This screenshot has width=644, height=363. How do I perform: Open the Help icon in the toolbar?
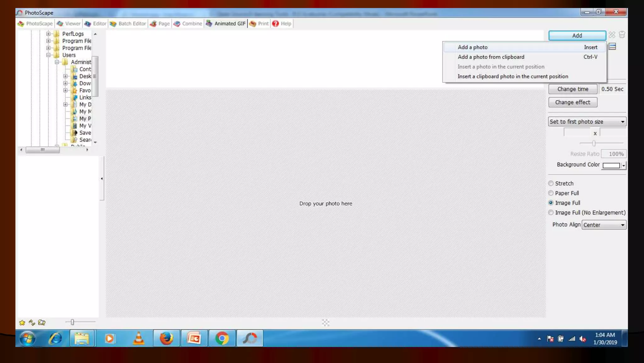pos(275,24)
